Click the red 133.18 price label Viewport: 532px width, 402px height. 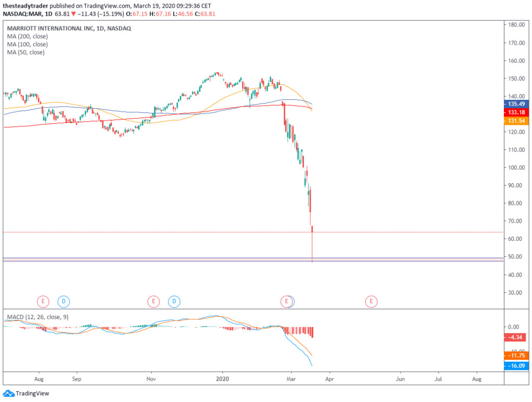[516, 112]
